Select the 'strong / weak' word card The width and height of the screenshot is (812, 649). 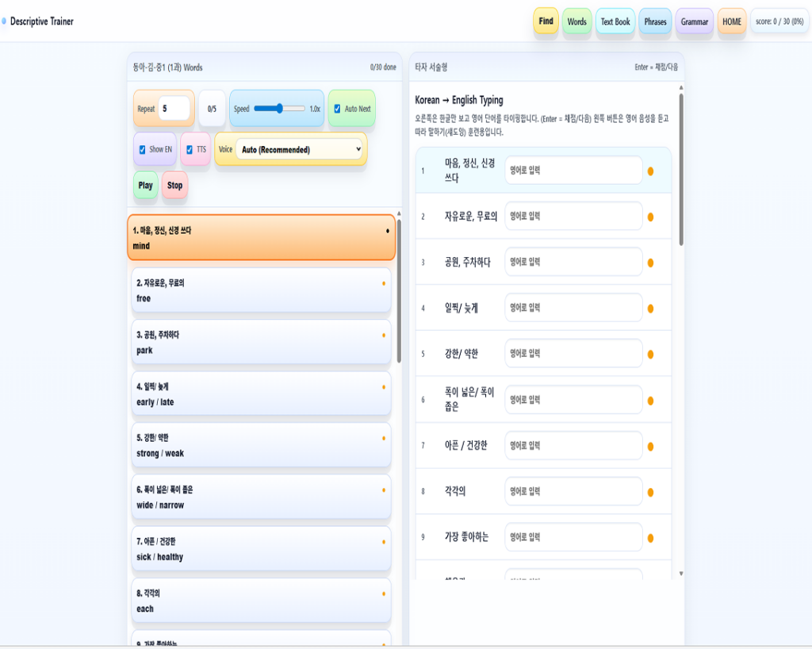pos(261,445)
